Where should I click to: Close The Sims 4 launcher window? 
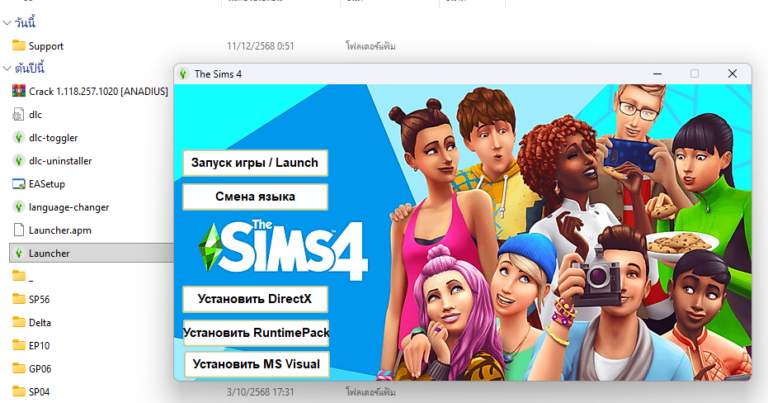[732, 73]
